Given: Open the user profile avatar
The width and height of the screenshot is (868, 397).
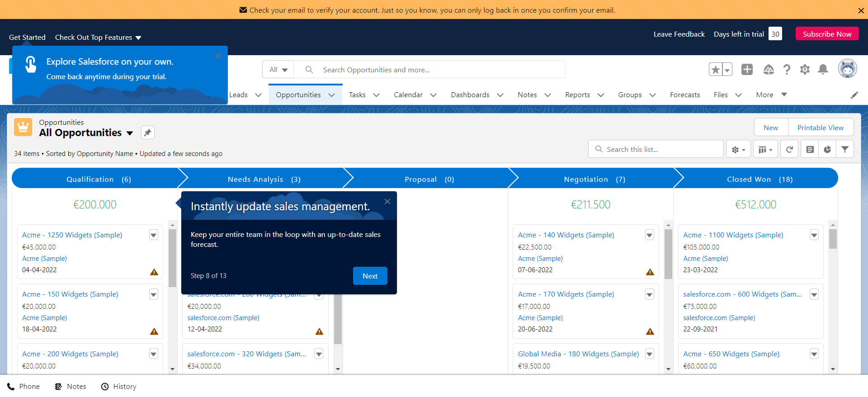Looking at the screenshot, I should (847, 69).
